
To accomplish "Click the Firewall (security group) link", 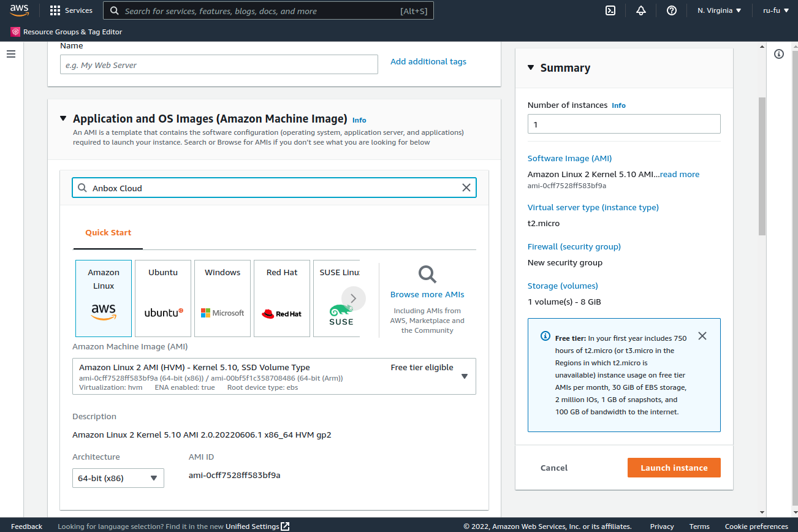I will click(x=574, y=246).
